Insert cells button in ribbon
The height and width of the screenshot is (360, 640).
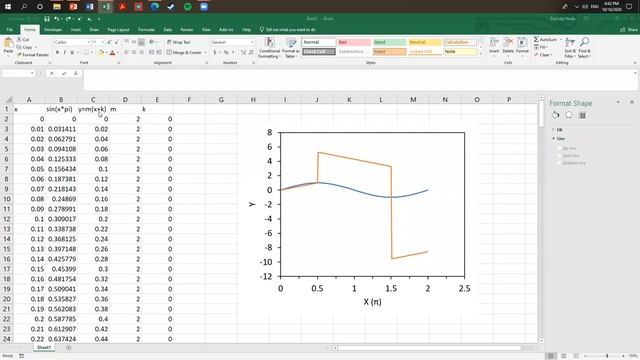pos(494,46)
